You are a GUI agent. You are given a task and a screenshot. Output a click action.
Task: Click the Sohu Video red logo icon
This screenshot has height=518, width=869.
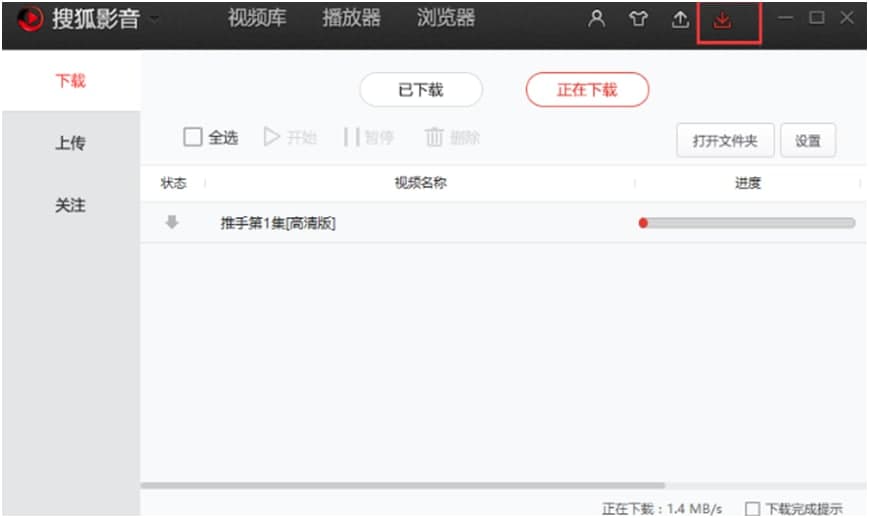29,19
